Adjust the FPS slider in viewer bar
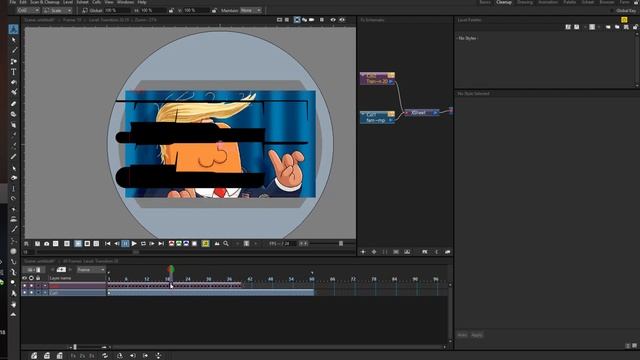Image resolution: width=640 pixels, height=360 pixels. tap(341, 244)
